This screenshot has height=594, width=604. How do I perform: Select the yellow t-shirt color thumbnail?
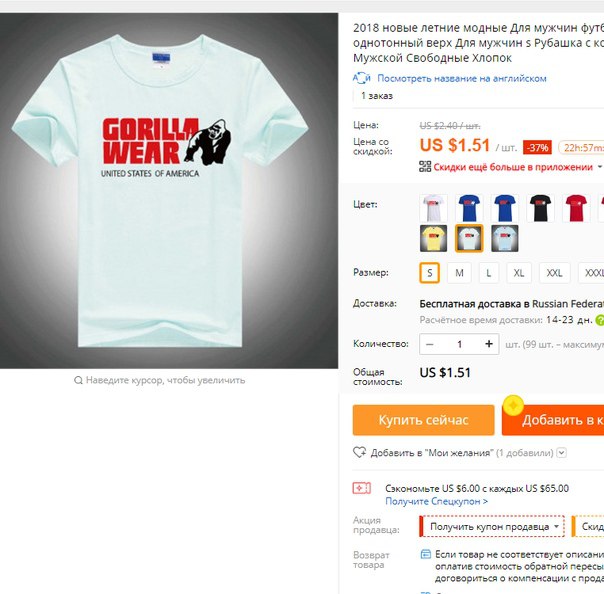click(x=433, y=238)
